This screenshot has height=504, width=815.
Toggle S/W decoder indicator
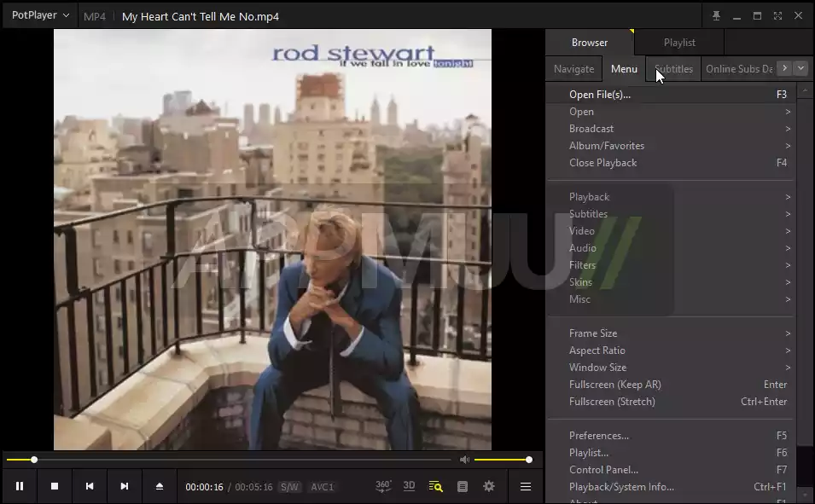click(289, 487)
